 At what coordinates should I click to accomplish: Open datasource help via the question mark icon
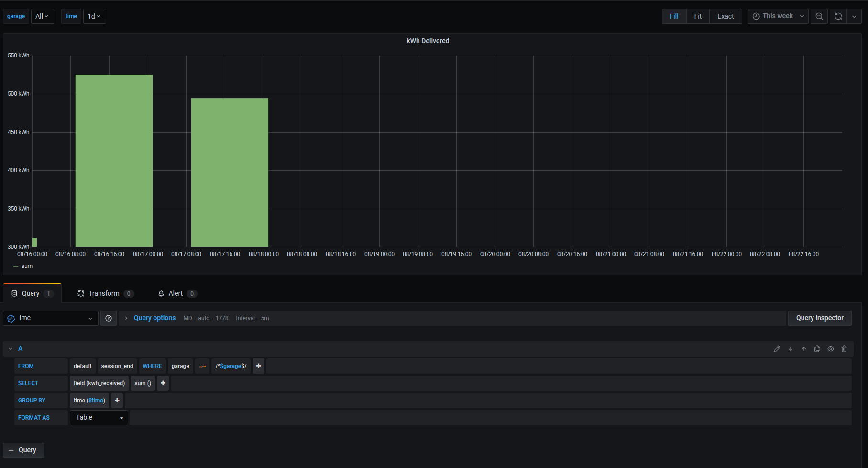click(x=109, y=318)
